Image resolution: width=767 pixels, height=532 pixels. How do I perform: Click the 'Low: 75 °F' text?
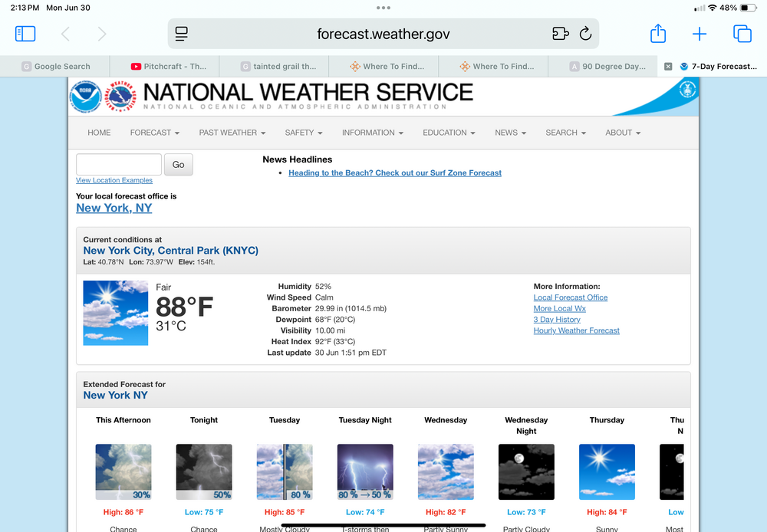[x=204, y=512]
